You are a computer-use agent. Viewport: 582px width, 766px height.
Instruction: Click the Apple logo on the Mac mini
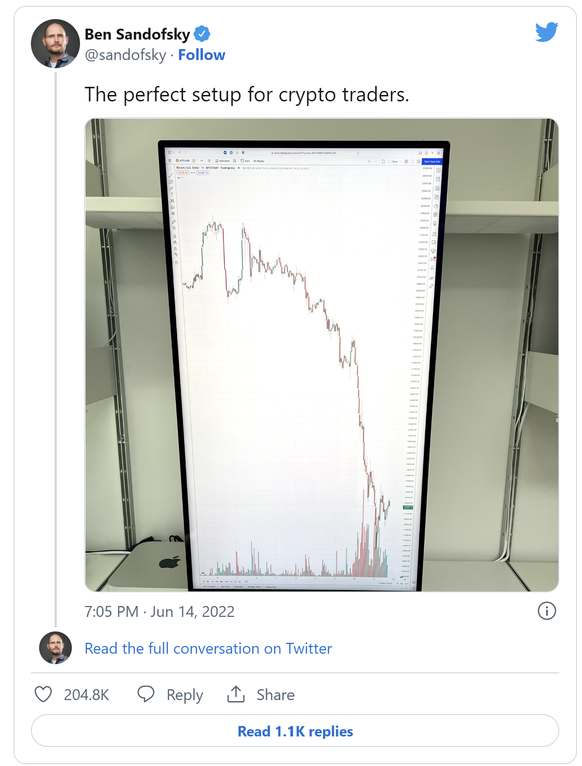coord(169,562)
